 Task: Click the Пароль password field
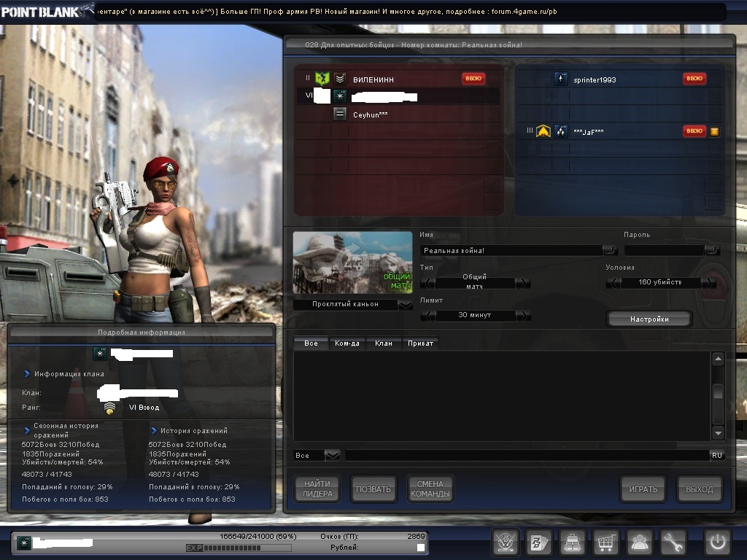[664, 251]
